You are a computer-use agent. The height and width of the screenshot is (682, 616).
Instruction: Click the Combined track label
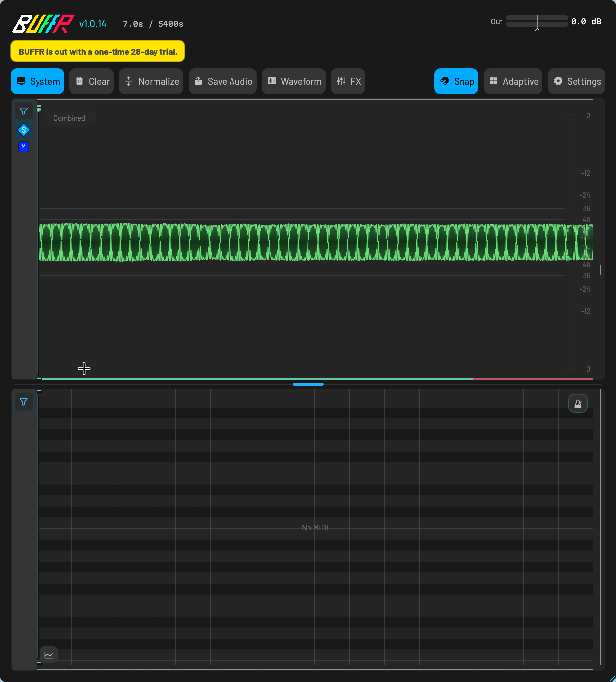[x=69, y=118]
